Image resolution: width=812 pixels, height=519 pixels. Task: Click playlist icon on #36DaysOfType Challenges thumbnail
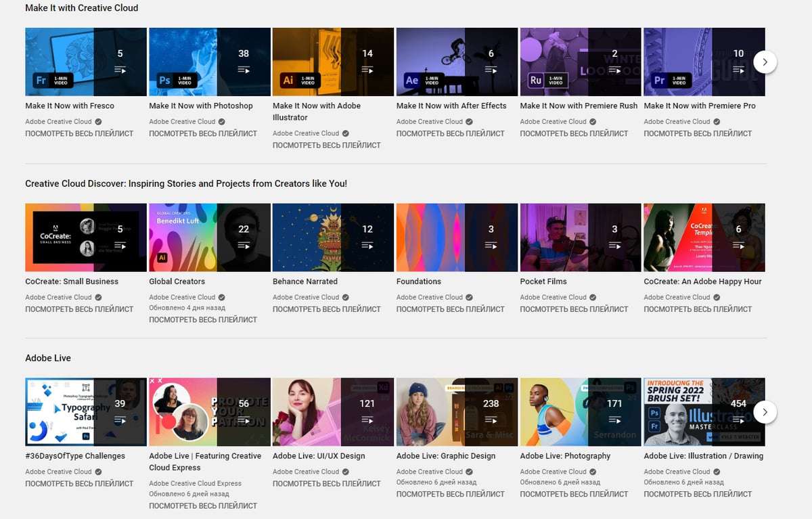coord(120,420)
